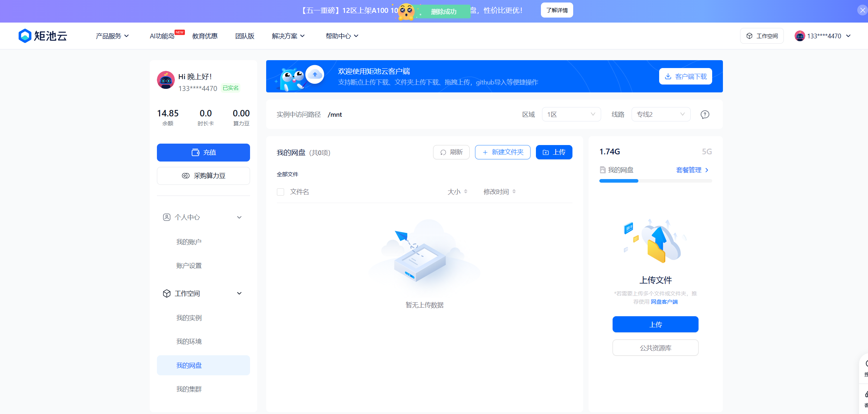Click the 矩池云 logo
Screen dimensions: 868x414
(43, 36)
